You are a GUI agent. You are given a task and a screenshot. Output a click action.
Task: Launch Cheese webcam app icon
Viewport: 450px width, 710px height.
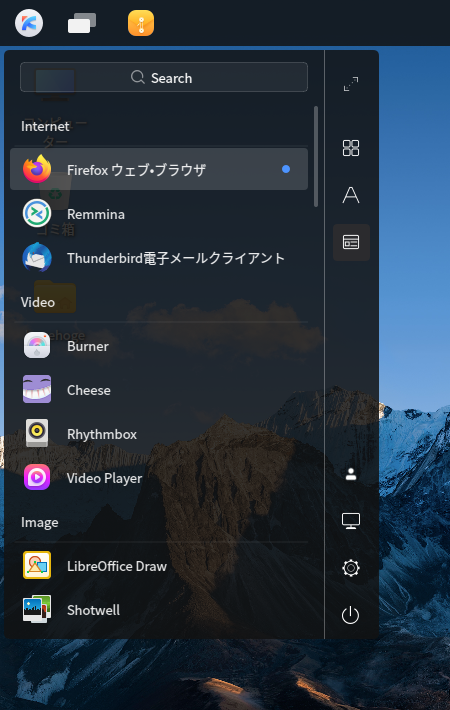click(37, 389)
